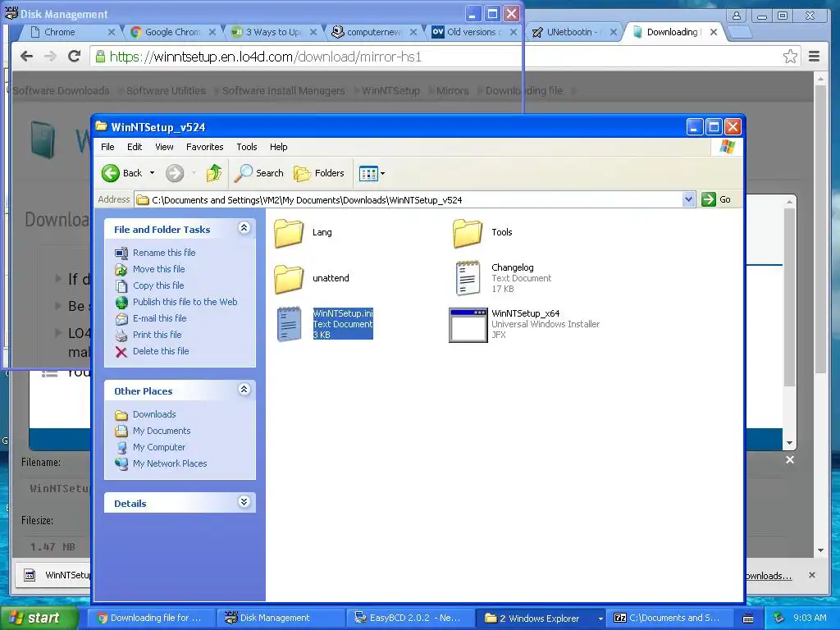This screenshot has width=840, height=630.
Task: Click the Chrome reload button
Action: [x=74, y=56]
